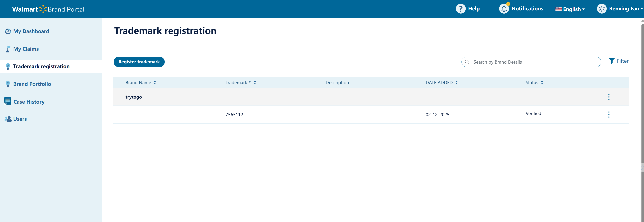644x222 pixels.
Task: Click the Renxing Fan avatar spark icon
Action: coord(601,9)
